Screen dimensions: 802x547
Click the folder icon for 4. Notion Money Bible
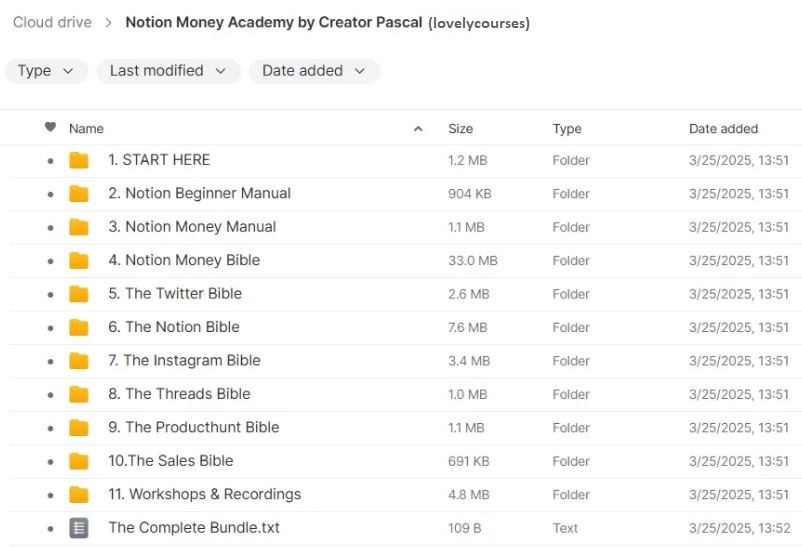coord(79,260)
